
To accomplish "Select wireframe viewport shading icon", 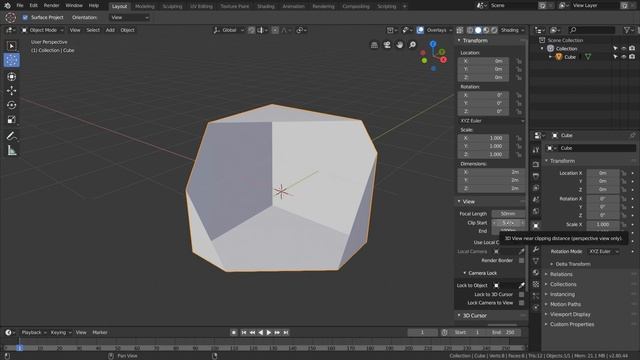I will point(470,30).
